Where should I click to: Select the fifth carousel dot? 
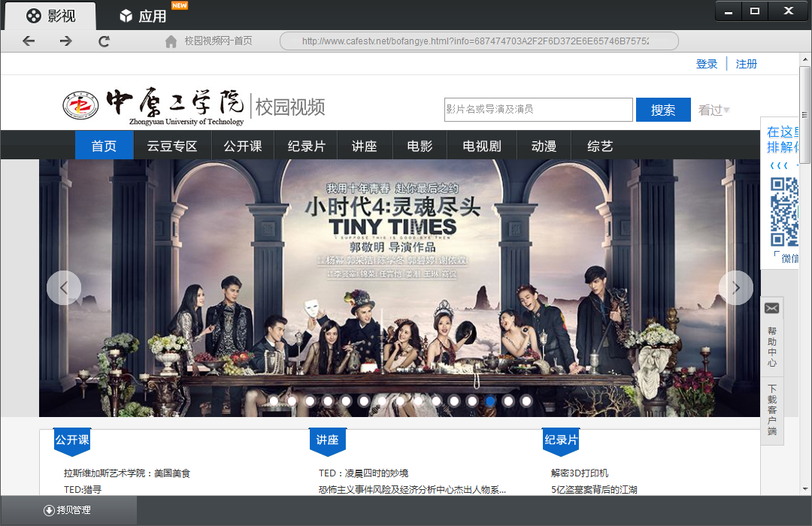point(346,401)
